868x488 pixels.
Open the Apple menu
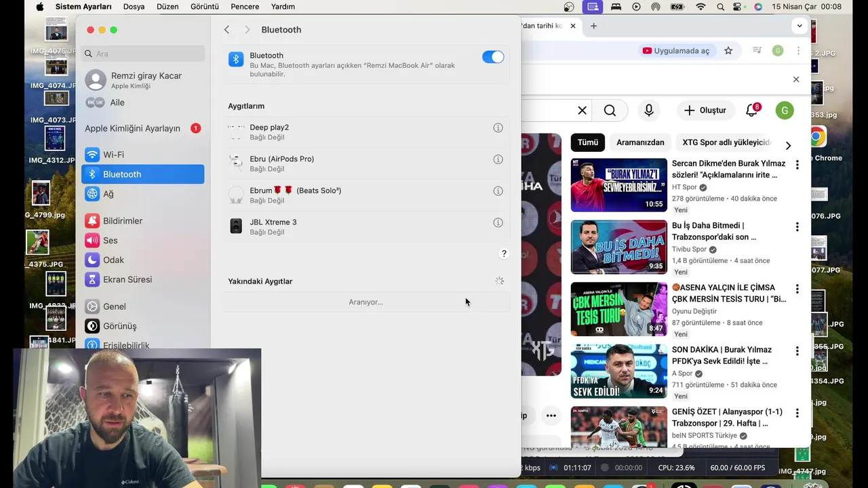click(x=39, y=7)
